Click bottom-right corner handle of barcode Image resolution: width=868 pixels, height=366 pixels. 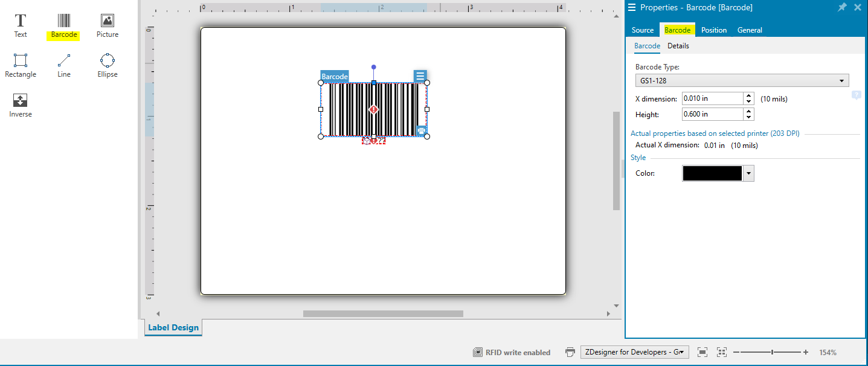(x=427, y=136)
